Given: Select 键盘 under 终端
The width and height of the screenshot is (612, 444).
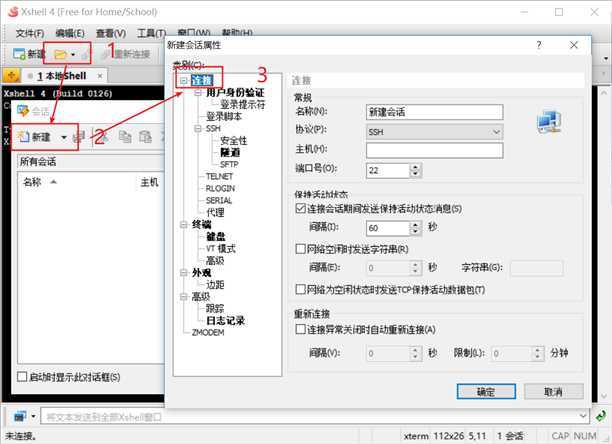Looking at the screenshot, I should [x=216, y=236].
